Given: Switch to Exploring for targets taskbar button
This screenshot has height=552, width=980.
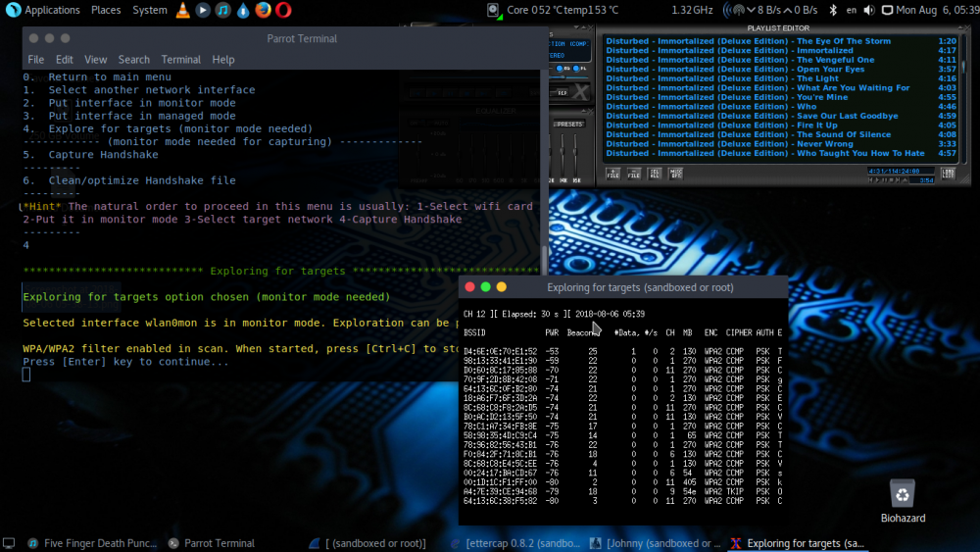Looking at the screenshot, I should click(798, 543).
